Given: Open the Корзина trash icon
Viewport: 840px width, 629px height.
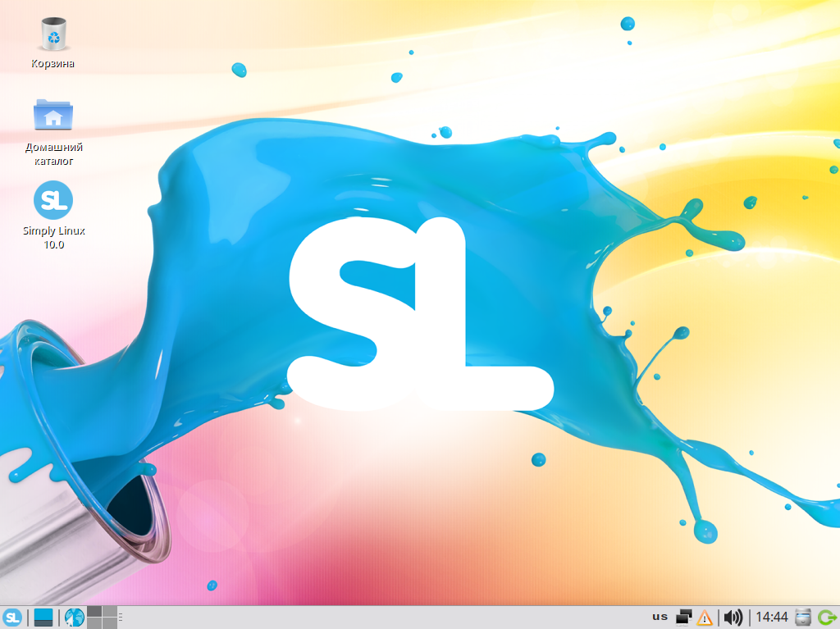Looking at the screenshot, I should [53, 34].
